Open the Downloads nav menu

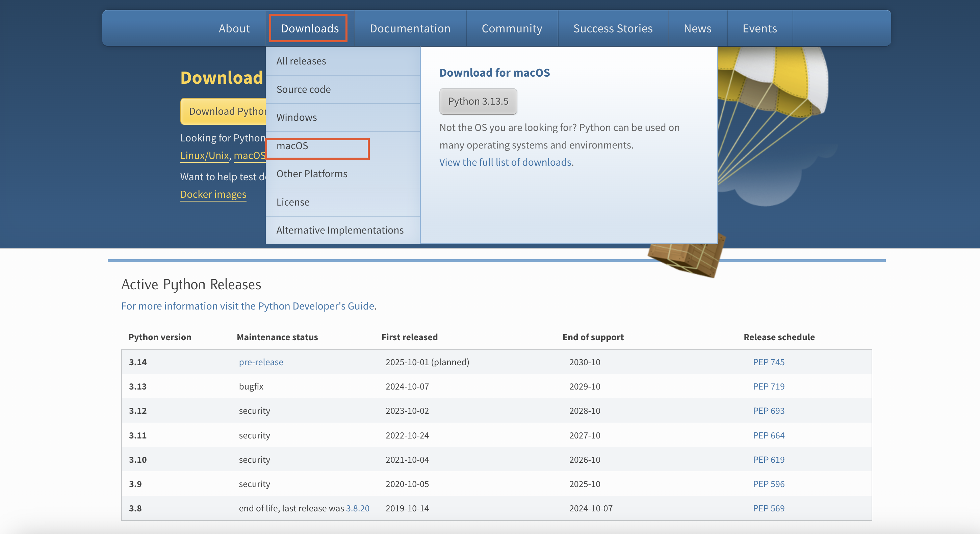coord(310,29)
